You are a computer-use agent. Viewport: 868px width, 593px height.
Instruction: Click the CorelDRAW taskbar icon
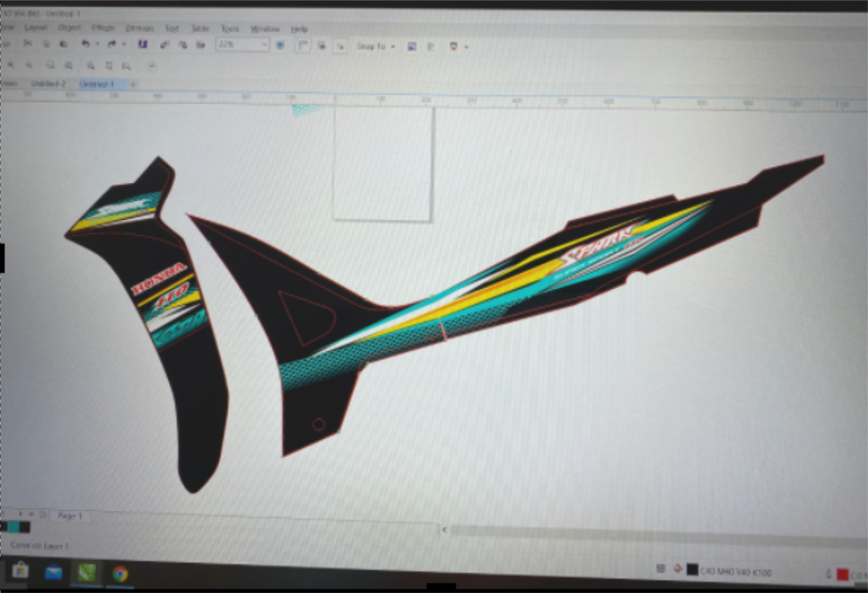86,572
